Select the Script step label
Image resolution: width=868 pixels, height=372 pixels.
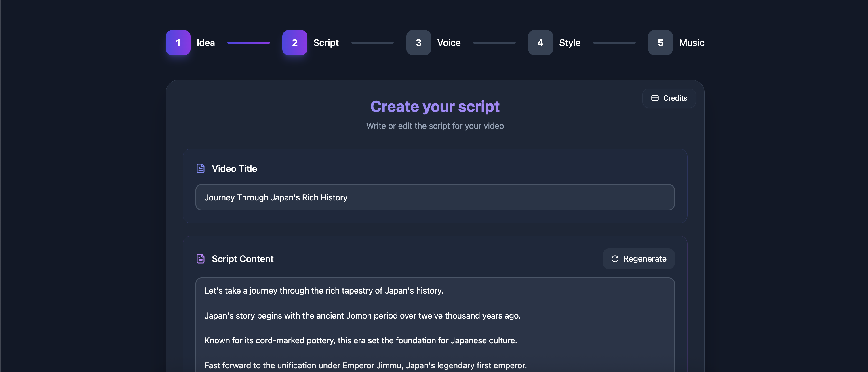point(326,43)
